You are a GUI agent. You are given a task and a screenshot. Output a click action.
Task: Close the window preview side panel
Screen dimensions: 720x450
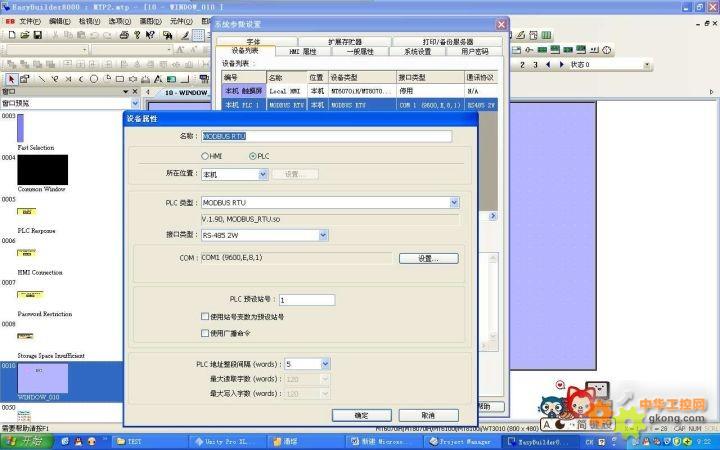[x=135, y=91]
